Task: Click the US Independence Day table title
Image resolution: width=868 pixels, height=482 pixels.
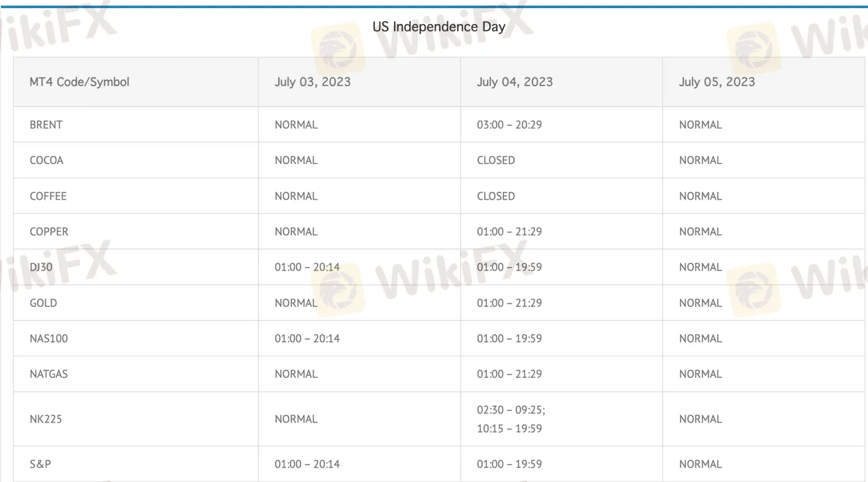Action: coord(438,27)
